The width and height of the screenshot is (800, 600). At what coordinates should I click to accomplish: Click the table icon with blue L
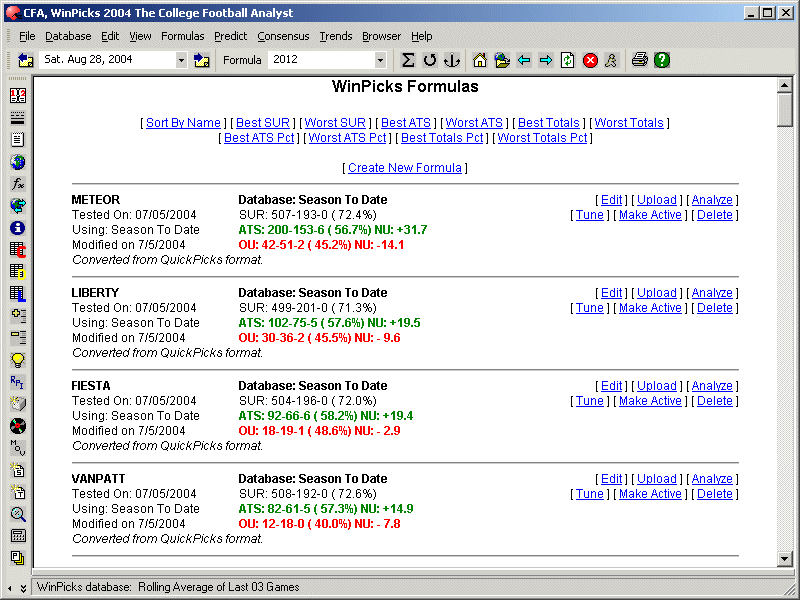click(18, 293)
